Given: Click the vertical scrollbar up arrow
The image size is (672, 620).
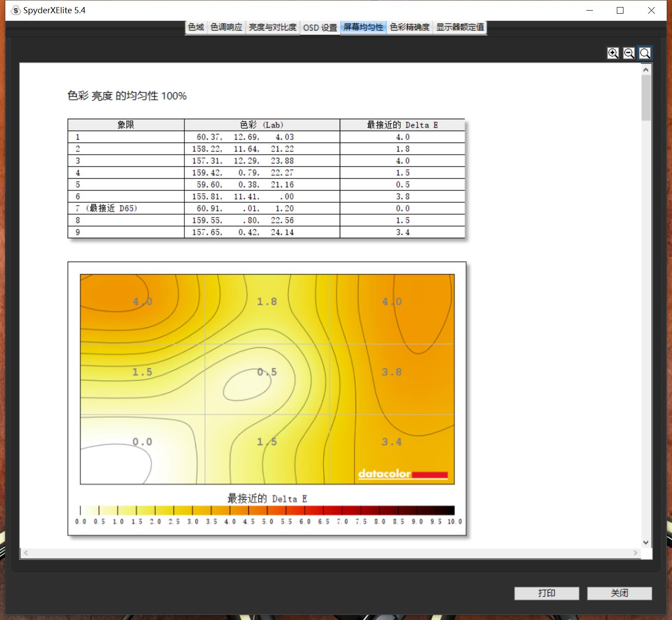Looking at the screenshot, I should point(646,70).
